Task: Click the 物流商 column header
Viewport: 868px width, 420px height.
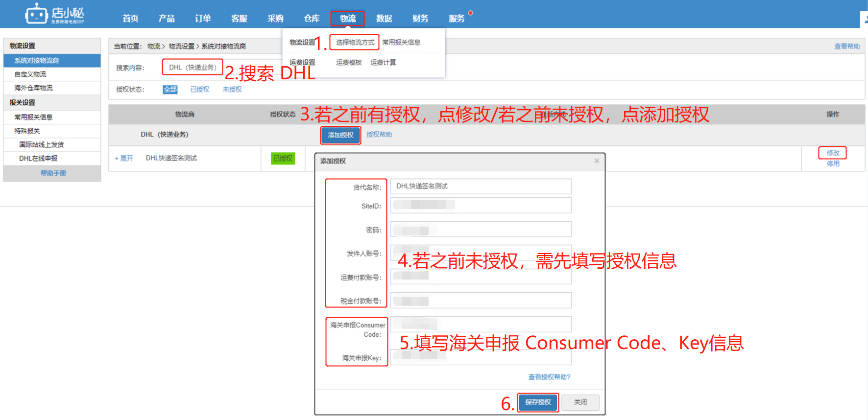Action: (185, 114)
